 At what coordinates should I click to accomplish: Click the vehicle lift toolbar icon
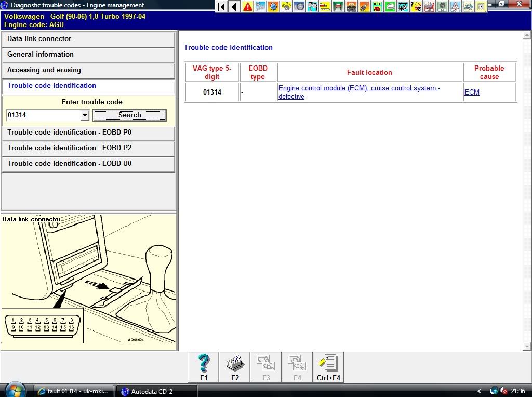(x=338, y=7)
